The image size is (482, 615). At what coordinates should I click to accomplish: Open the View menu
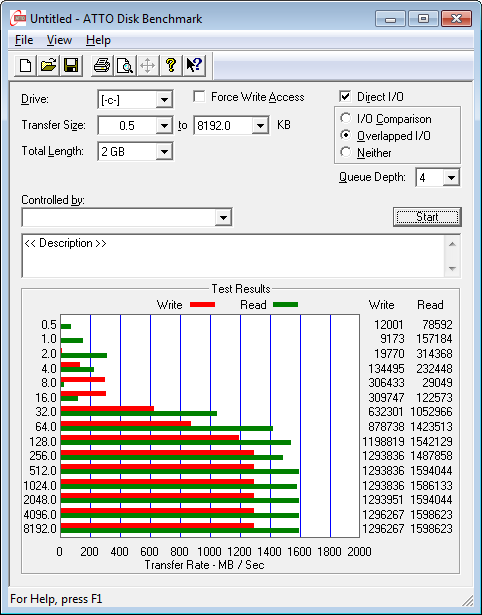(x=59, y=40)
